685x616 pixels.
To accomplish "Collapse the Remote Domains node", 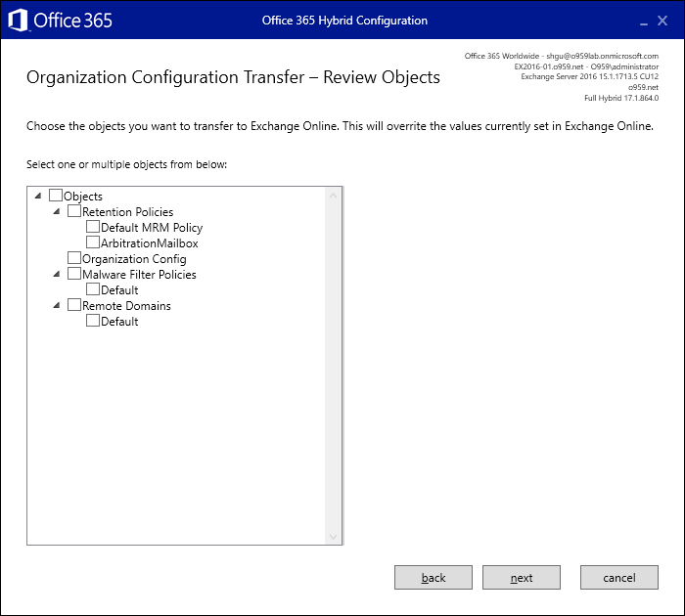I will coord(57,305).
